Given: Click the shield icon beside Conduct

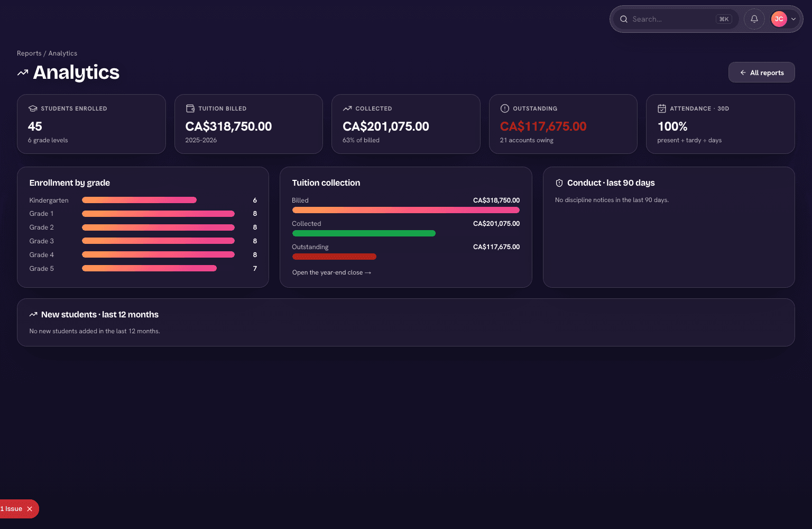Looking at the screenshot, I should (x=559, y=183).
